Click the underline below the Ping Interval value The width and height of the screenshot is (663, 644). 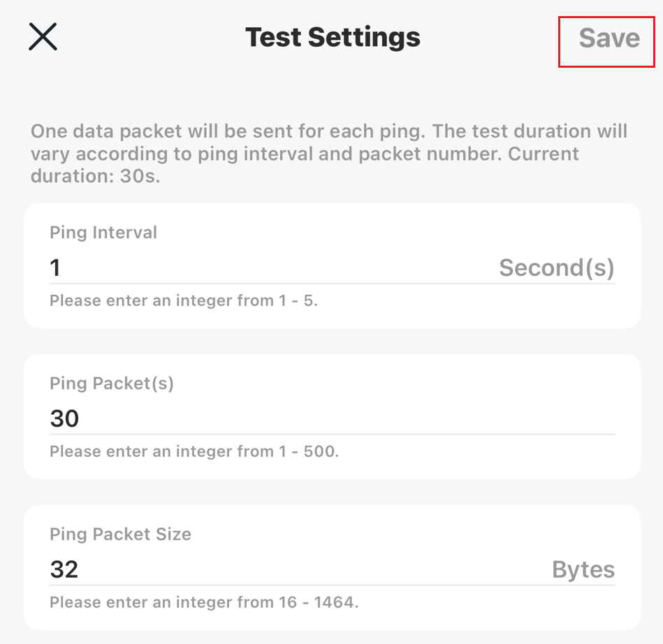333,283
